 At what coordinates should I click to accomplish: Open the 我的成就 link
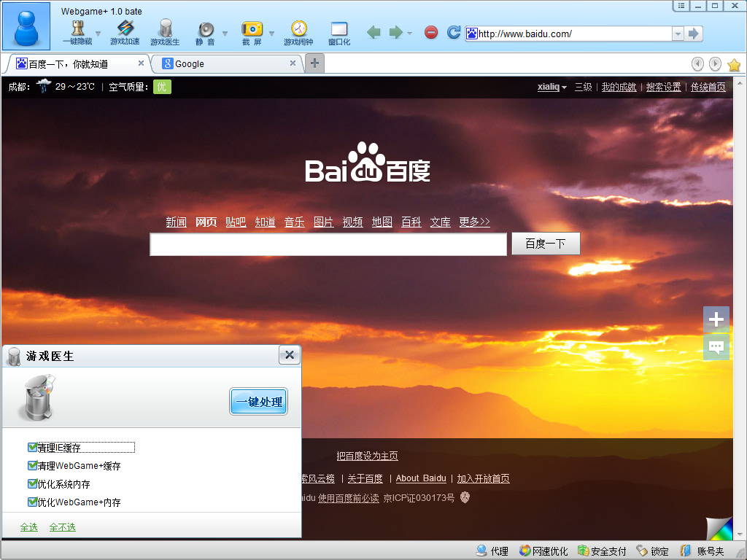[x=619, y=87]
